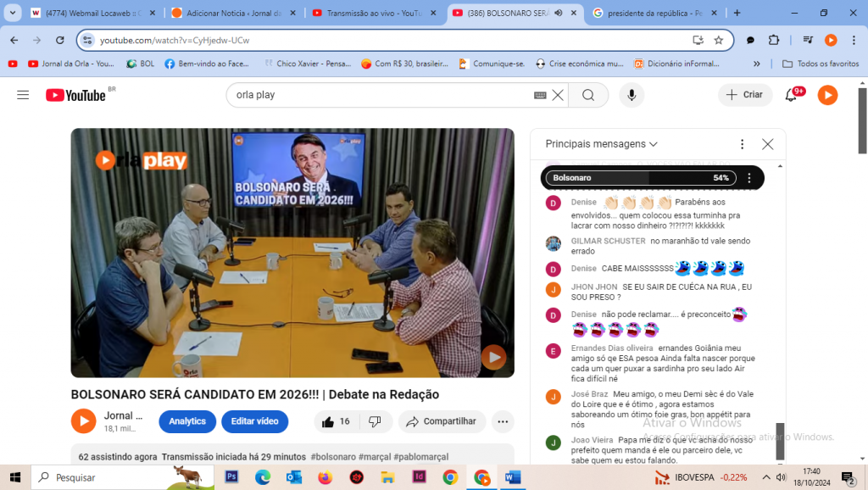
Task: Click the taskbar clock showing 17:40
Action: 811,477
